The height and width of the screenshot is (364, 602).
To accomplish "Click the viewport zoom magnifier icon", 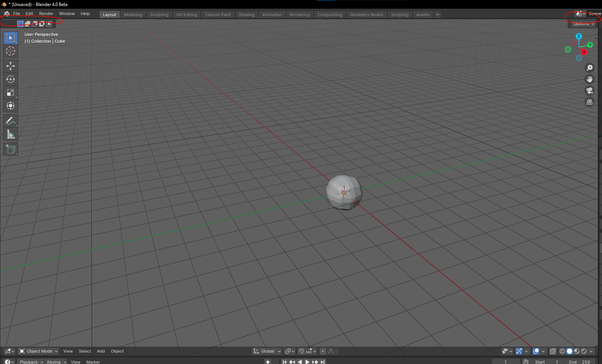I will coord(590,68).
